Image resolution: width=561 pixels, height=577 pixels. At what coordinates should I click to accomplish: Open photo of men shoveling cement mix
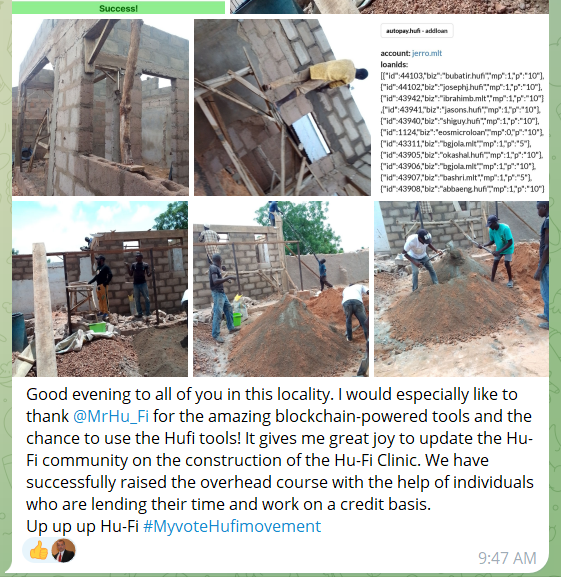[461, 289]
